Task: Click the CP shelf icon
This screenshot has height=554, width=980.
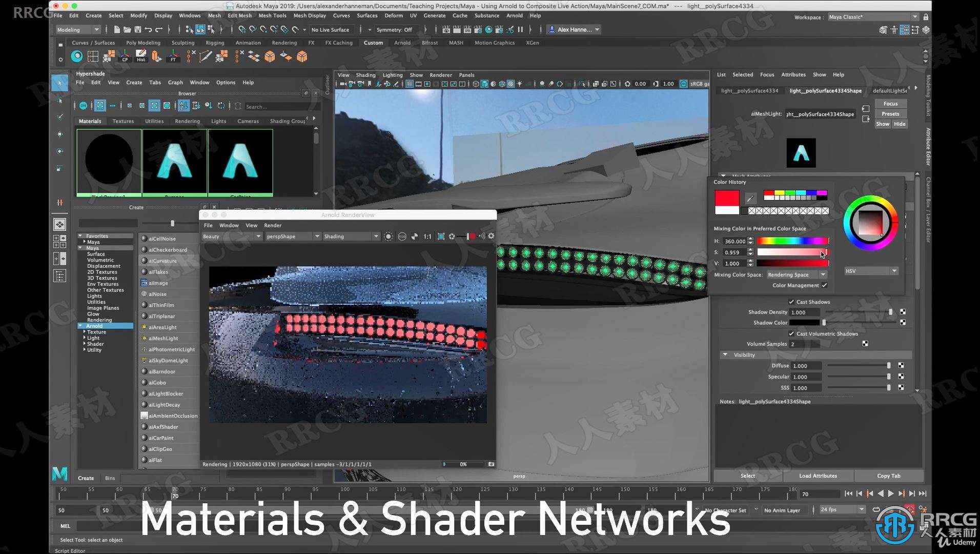Action: [125, 56]
